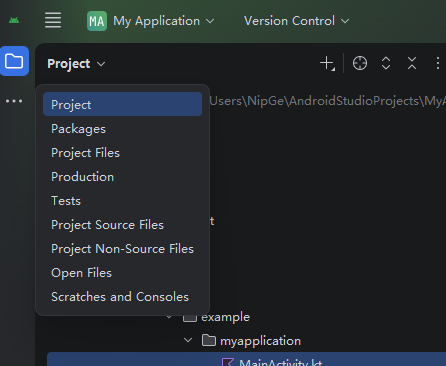Image resolution: width=446 pixels, height=366 pixels.
Task: Click the Expand All icon
Action: pos(386,63)
